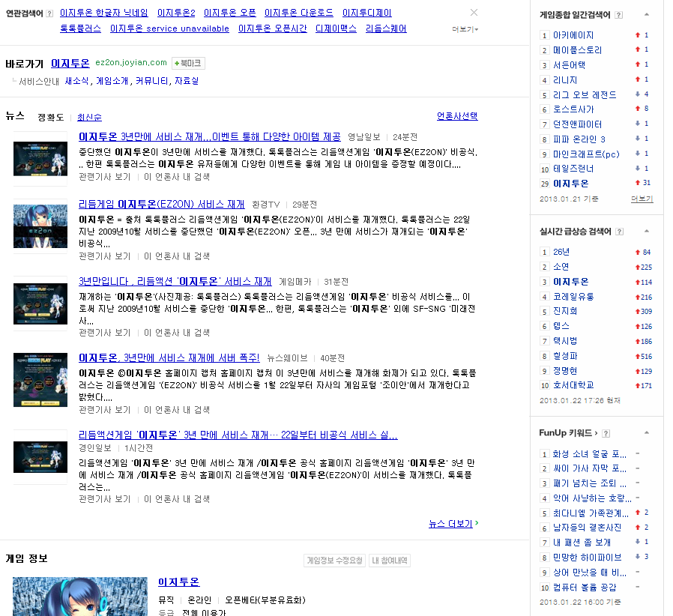This screenshot has width=673, height=616.
Task: Open 언론사선택 press selection
Action: point(457,116)
